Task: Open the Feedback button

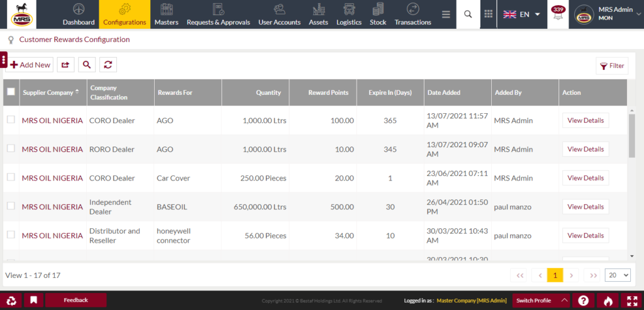Action: click(75, 300)
